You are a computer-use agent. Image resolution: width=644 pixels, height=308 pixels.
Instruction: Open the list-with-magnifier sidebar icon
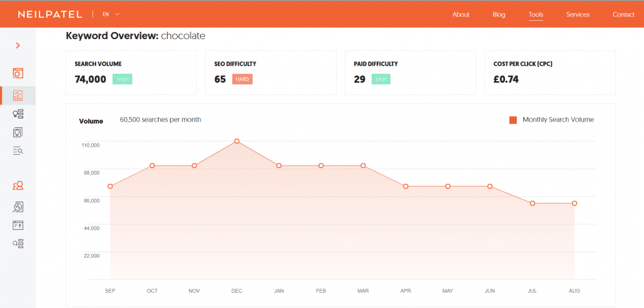(x=18, y=151)
